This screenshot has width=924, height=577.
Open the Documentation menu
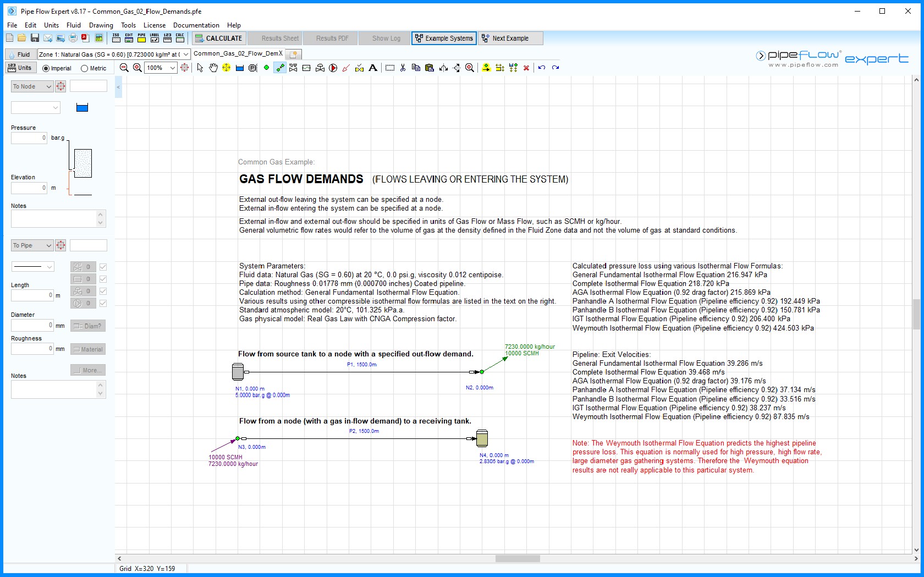point(196,25)
